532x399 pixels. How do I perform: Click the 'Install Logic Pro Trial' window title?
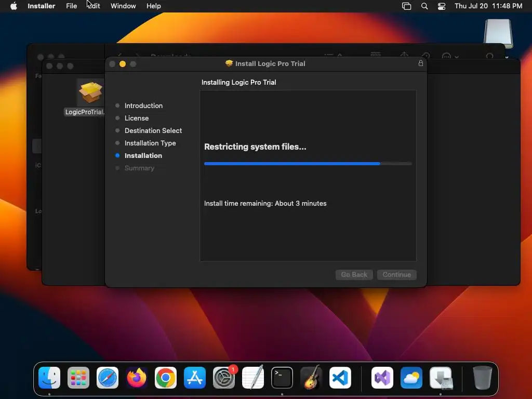tap(270, 63)
